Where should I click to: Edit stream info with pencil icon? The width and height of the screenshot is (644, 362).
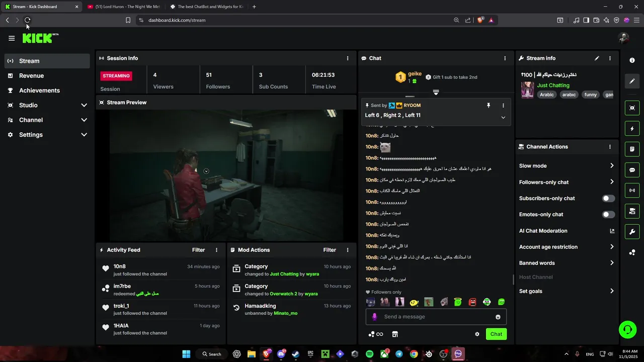point(597,58)
